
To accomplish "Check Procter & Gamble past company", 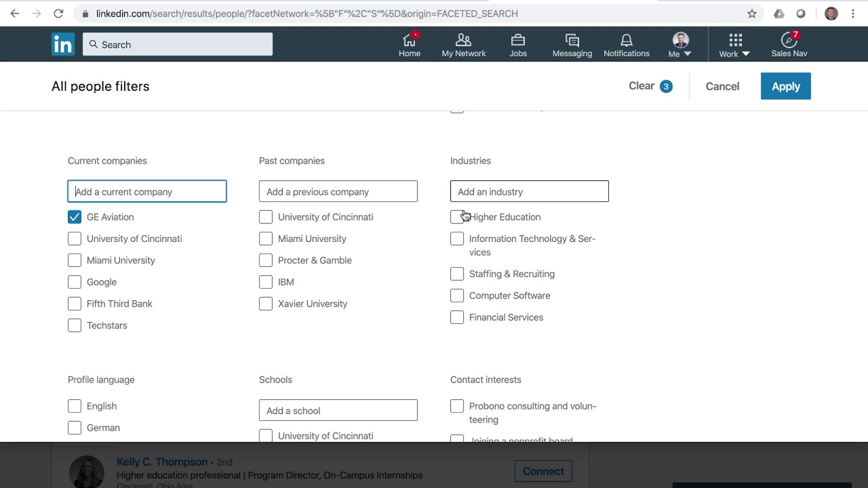I will point(266,260).
